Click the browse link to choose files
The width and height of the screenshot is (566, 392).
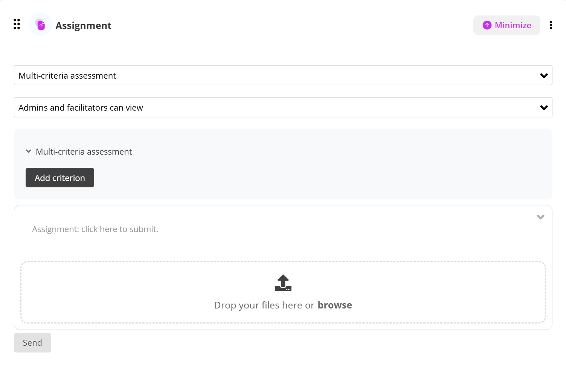[x=335, y=305]
